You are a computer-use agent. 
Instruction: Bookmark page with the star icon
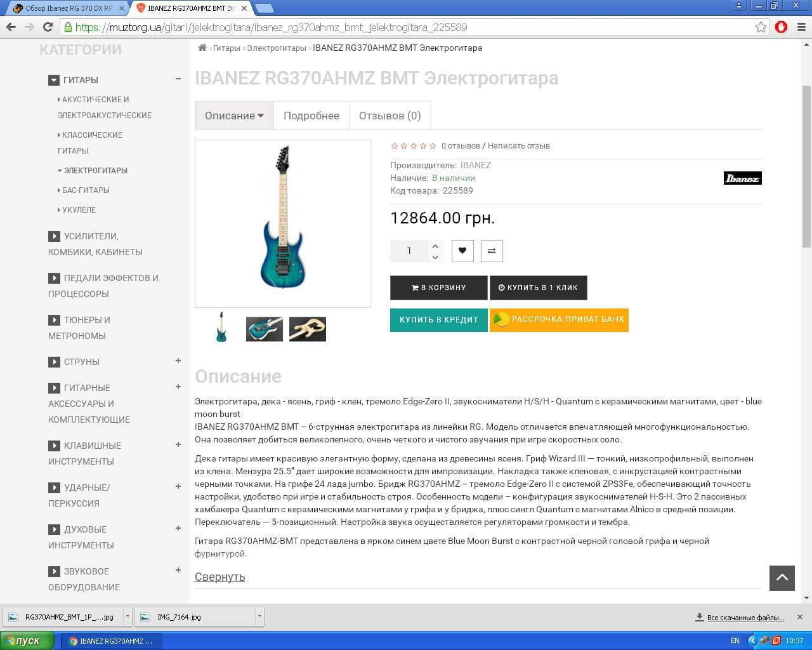761,27
